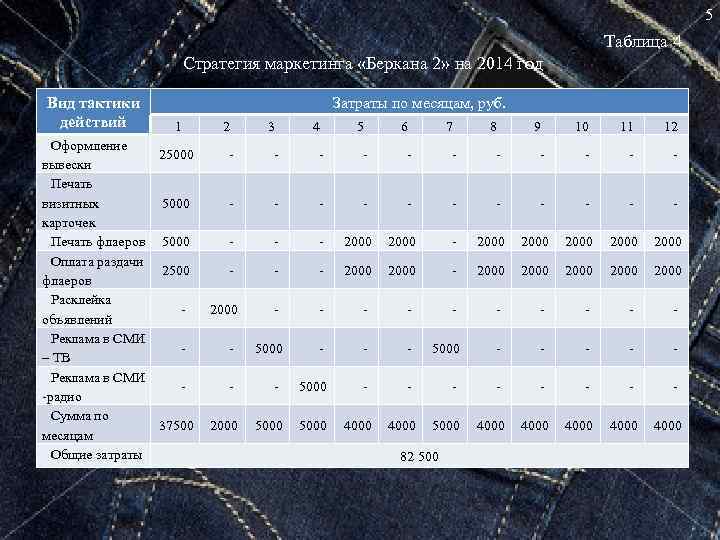Screen dimensions: 720x540
Task: Select month column header 11
Action: pyautogui.click(x=626, y=126)
